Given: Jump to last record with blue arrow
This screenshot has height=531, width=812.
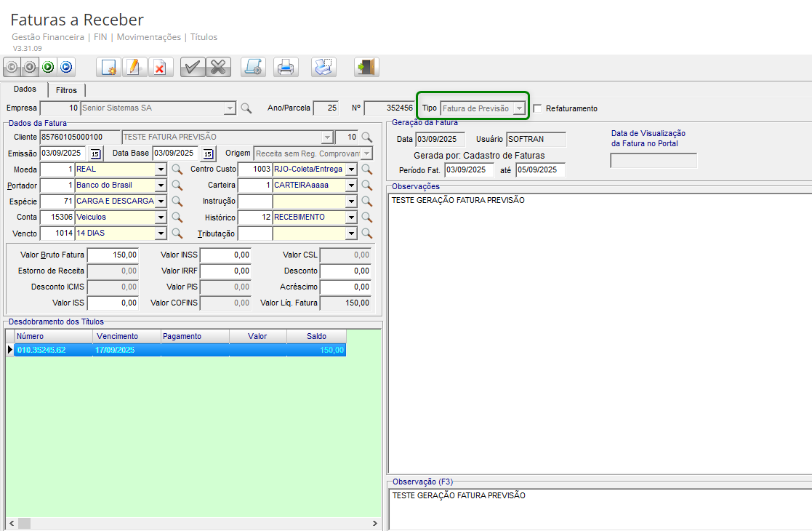Looking at the screenshot, I should coord(66,68).
